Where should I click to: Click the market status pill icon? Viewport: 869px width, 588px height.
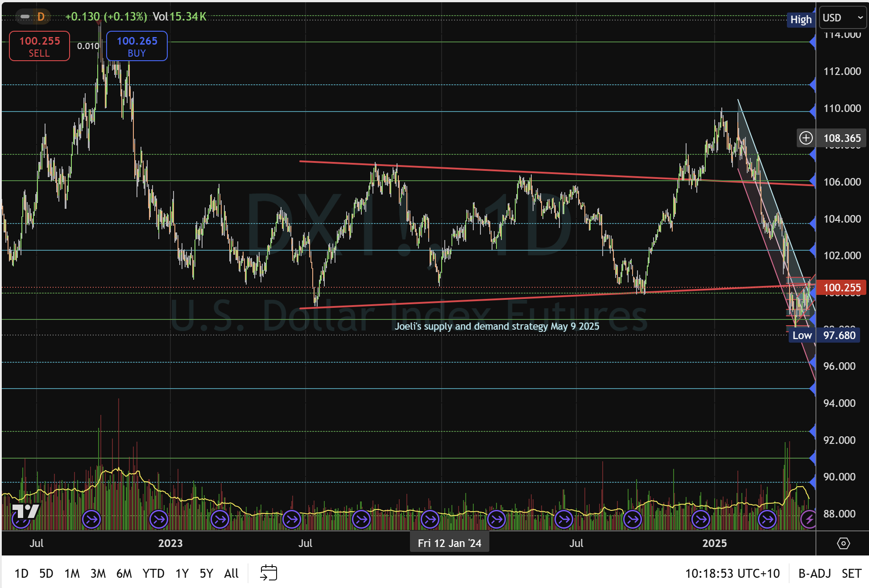(x=25, y=17)
